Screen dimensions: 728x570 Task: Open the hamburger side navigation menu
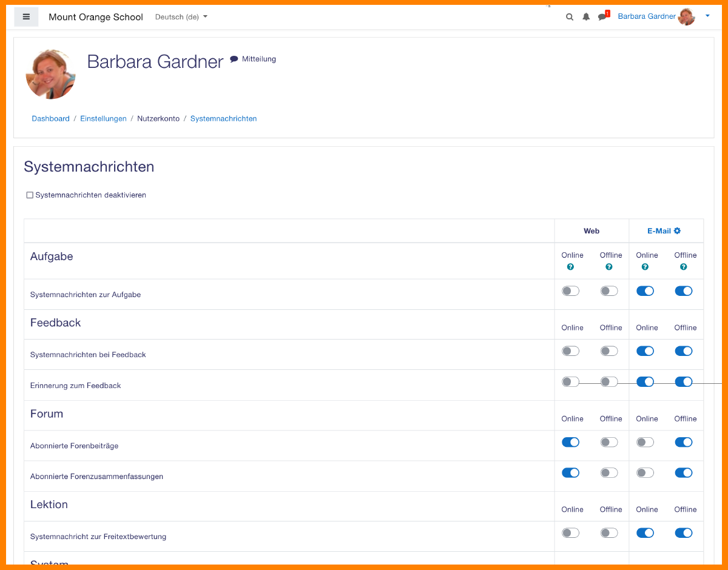pos(26,17)
